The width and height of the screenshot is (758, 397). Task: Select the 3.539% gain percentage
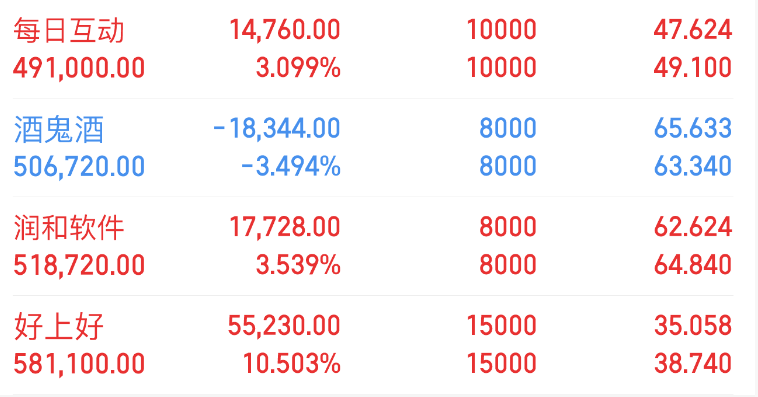(298, 265)
